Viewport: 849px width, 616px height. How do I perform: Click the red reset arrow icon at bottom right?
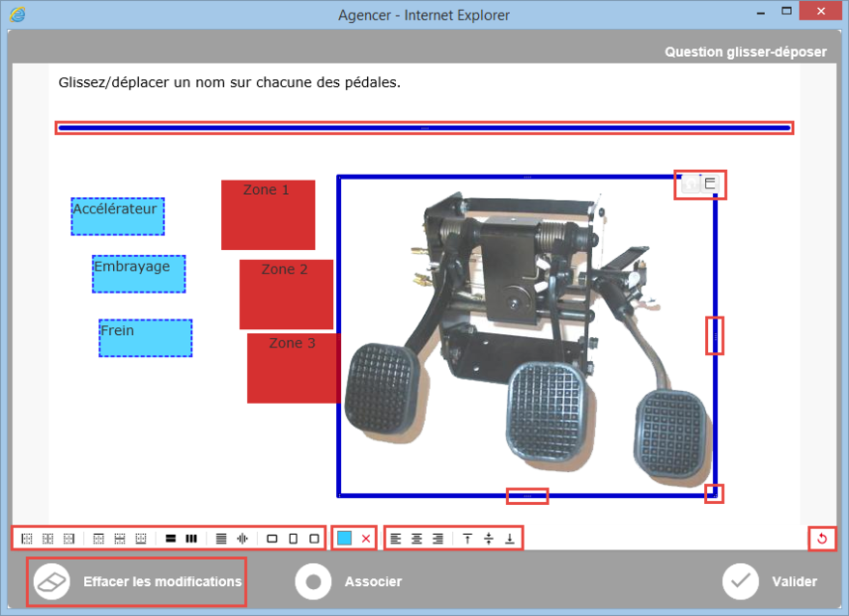(822, 539)
